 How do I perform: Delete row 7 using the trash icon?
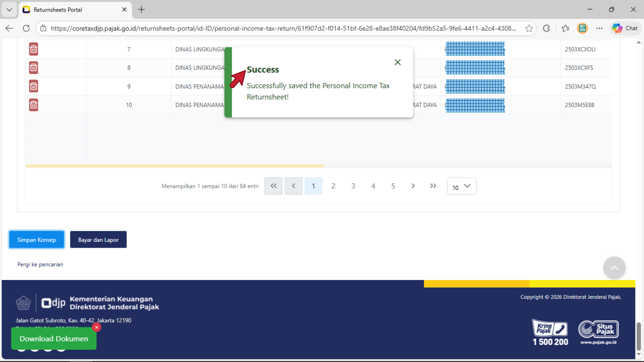coord(33,49)
